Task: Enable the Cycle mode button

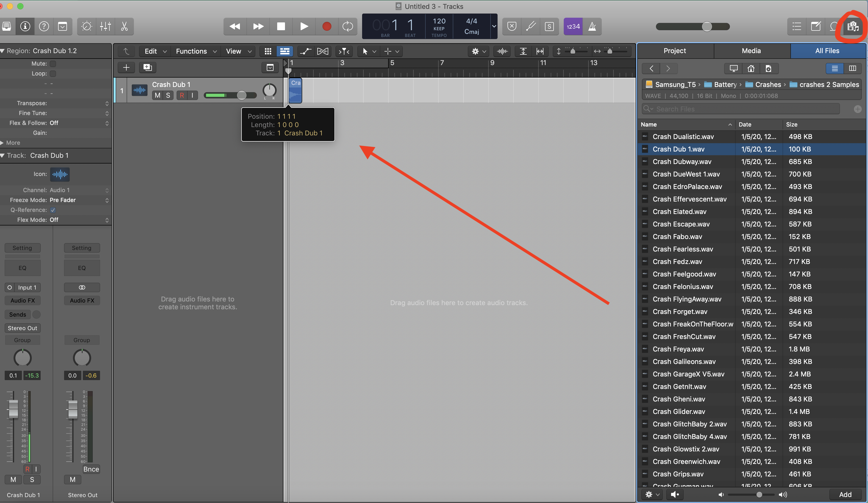Action: (348, 27)
